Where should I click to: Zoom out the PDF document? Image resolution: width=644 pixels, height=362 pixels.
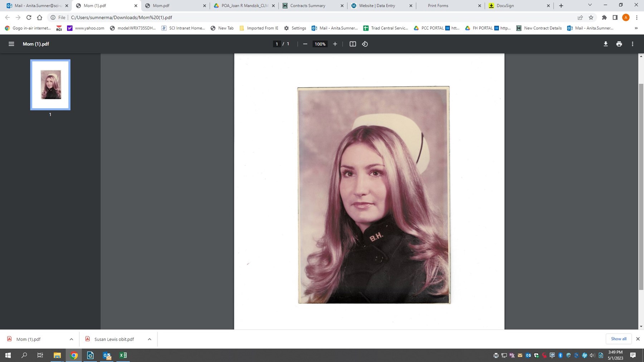click(x=305, y=44)
